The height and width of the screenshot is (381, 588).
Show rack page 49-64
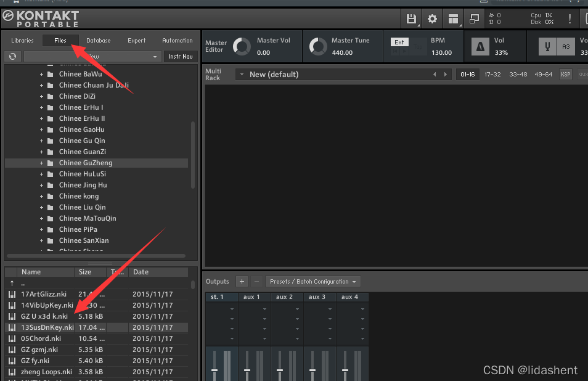coord(544,74)
